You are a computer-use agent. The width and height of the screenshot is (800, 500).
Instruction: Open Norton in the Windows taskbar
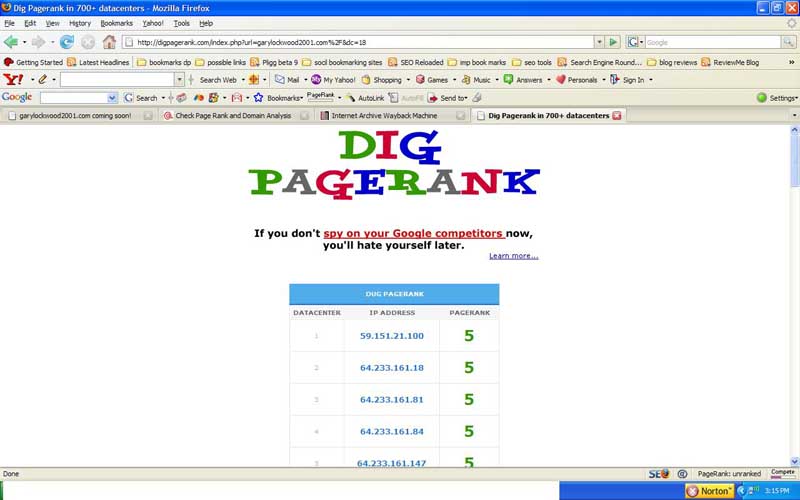709,491
